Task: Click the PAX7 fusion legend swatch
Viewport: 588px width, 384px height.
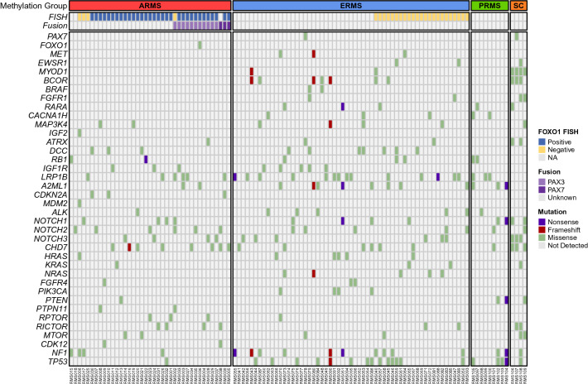Action: point(542,190)
